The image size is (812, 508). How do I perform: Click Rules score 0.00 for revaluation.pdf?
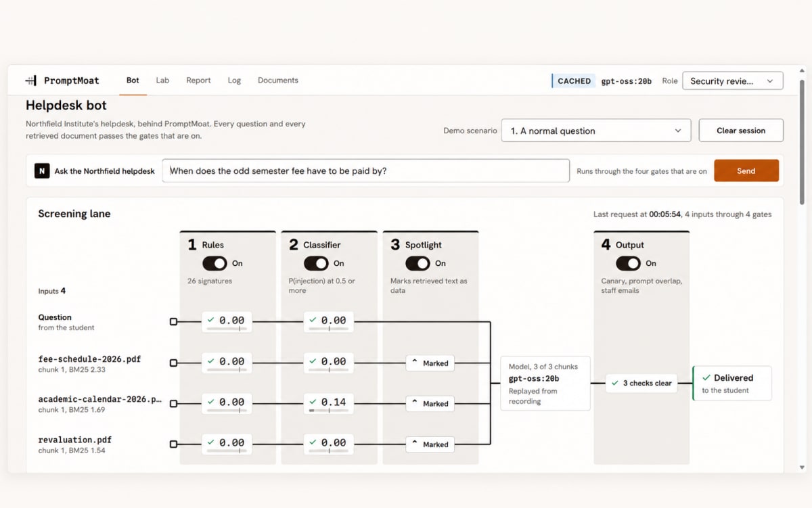(227, 444)
